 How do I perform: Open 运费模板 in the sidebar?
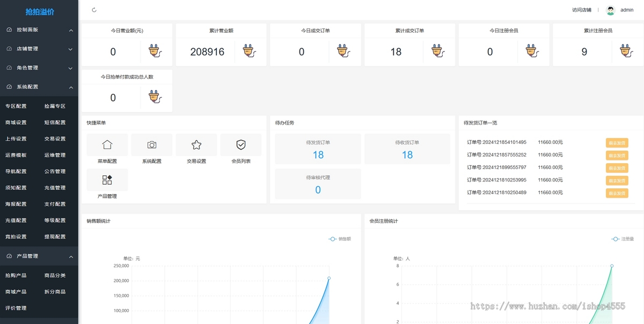(16, 155)
